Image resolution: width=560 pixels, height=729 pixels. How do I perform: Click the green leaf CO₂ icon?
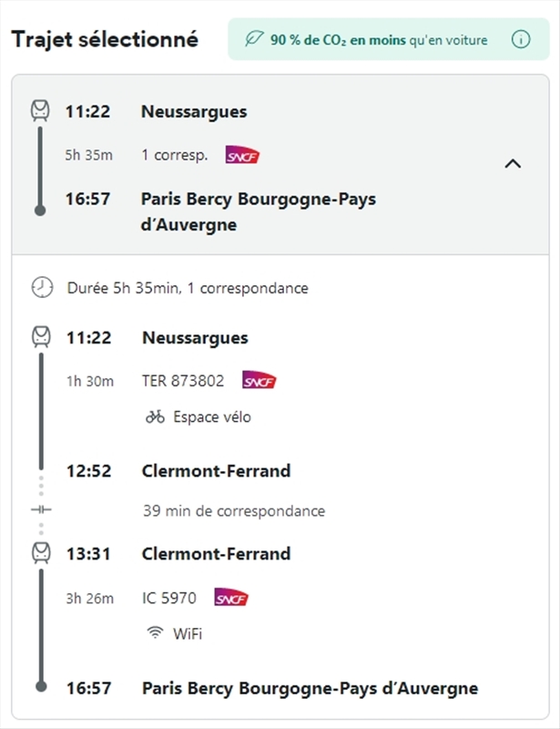coord(253,40)
